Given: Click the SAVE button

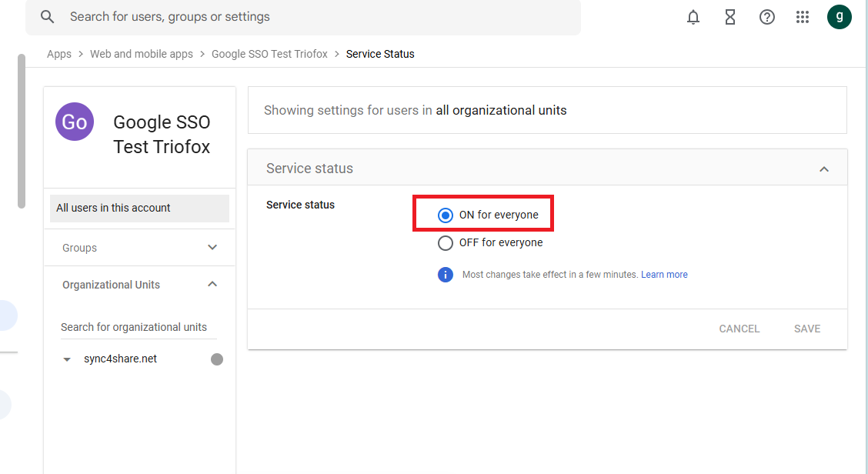Looking at the screenshot, I should (807, 329).
